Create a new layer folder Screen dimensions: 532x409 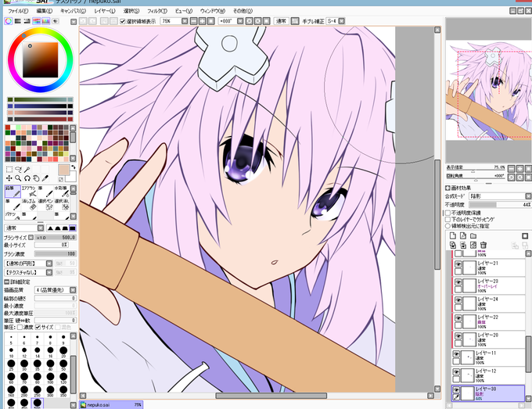(x=473, y=235)
